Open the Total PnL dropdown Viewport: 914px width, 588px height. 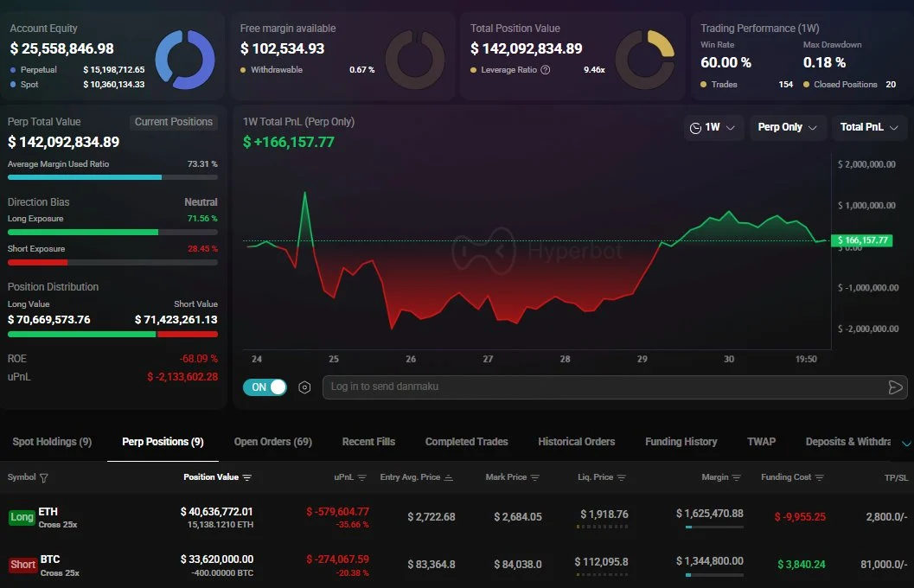(868, 128)
